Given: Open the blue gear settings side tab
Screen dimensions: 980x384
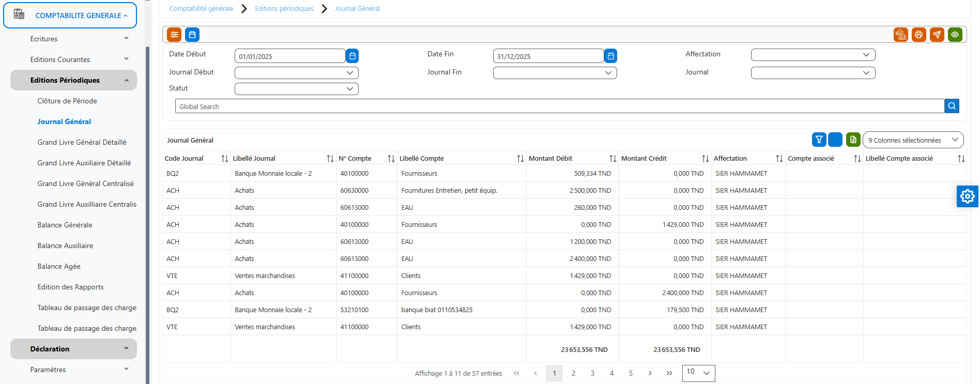Looking at the screenshot, I should pyautogui.click(x=968, y=196).
